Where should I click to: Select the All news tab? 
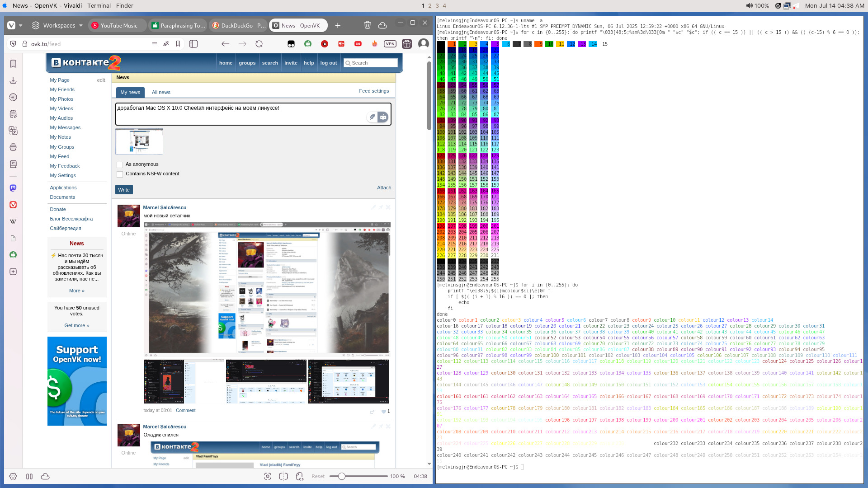click(x=161, y=92)
